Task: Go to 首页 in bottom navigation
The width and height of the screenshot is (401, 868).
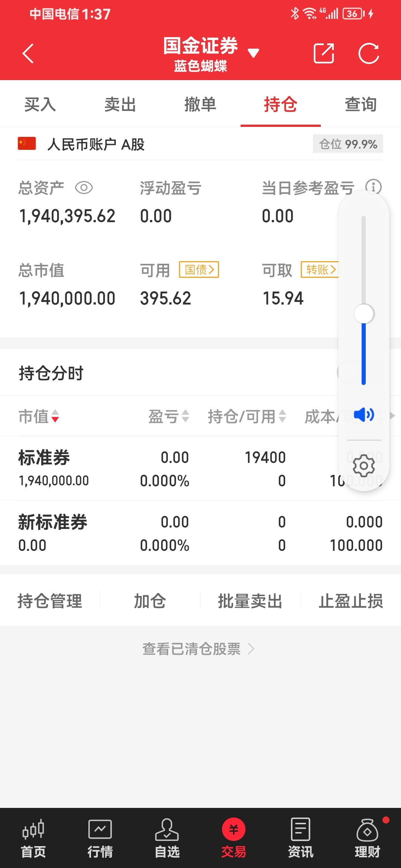Action: click(x=33, y=838)
